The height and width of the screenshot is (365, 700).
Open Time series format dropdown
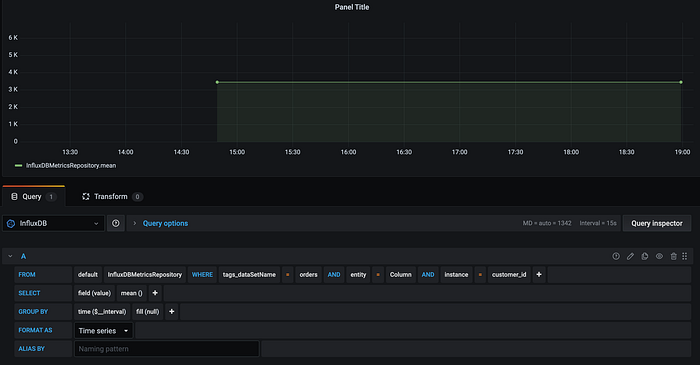coord(104,331)
